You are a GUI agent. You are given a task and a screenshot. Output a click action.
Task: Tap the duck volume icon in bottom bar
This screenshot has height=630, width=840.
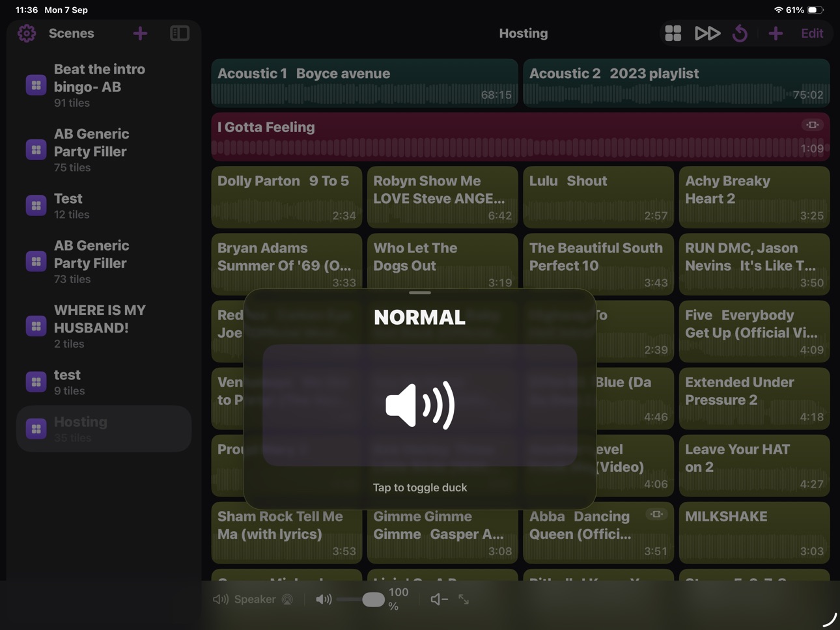[x=440, y=599]
